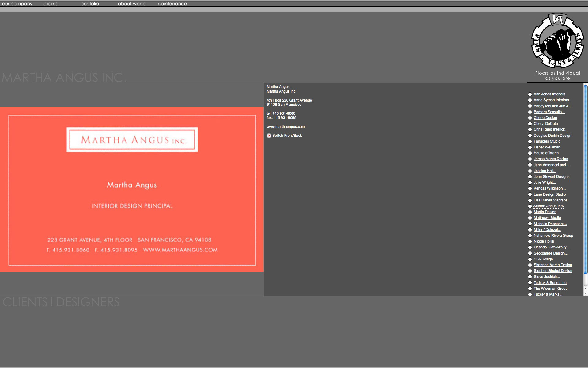Screen dimensions: 588x368
Task: Open the Fisher Weisman link
Action: [547, 147]
